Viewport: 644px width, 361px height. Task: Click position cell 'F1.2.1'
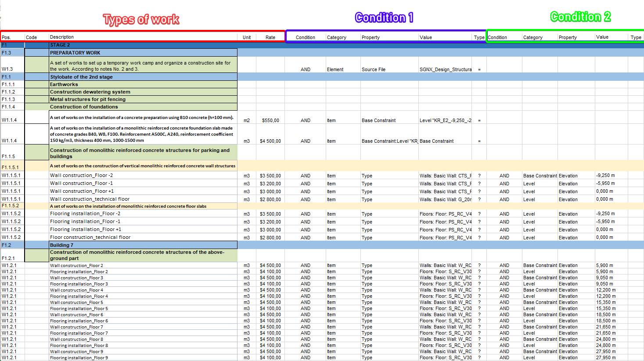[12, 255]
